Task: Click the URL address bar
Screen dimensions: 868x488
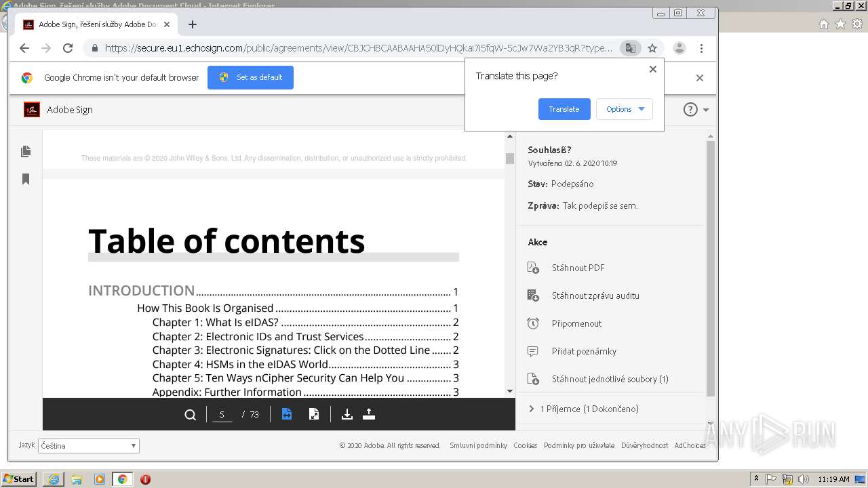Action: [358, 48]
